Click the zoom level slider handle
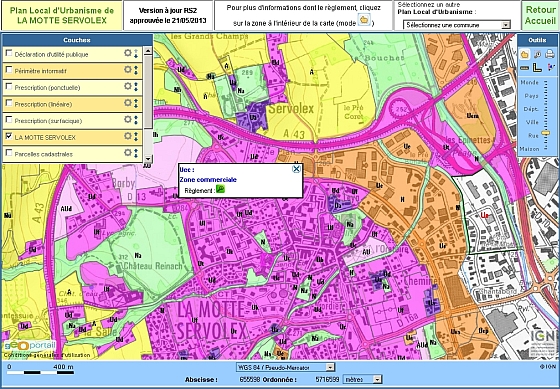This screenshot has width=560, height=389. coord(546,133)
